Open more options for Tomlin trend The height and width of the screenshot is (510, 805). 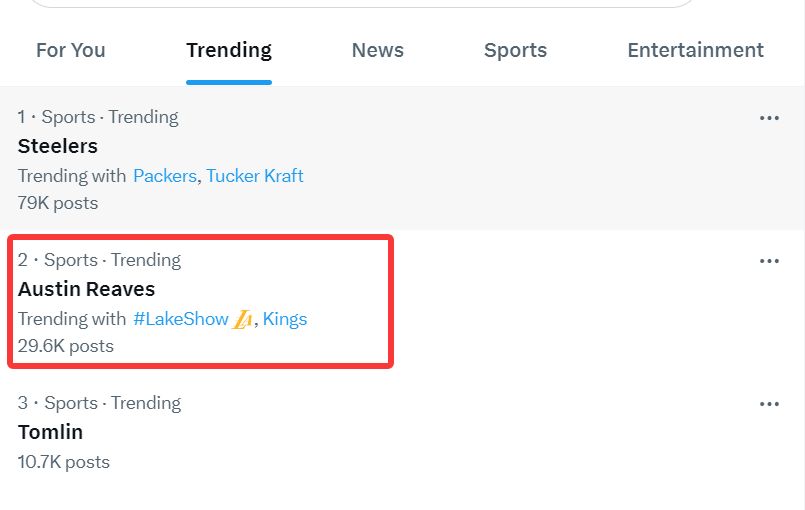click(768, 404)
